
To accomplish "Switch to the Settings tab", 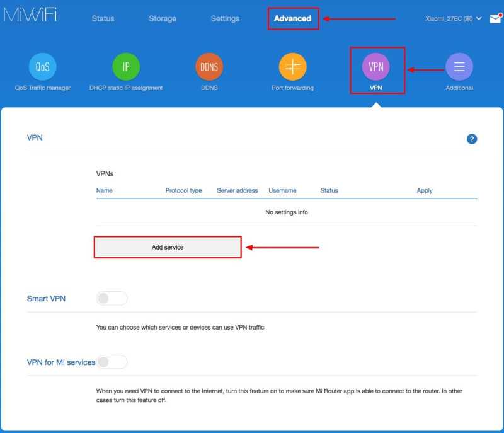I will (226, 19).
